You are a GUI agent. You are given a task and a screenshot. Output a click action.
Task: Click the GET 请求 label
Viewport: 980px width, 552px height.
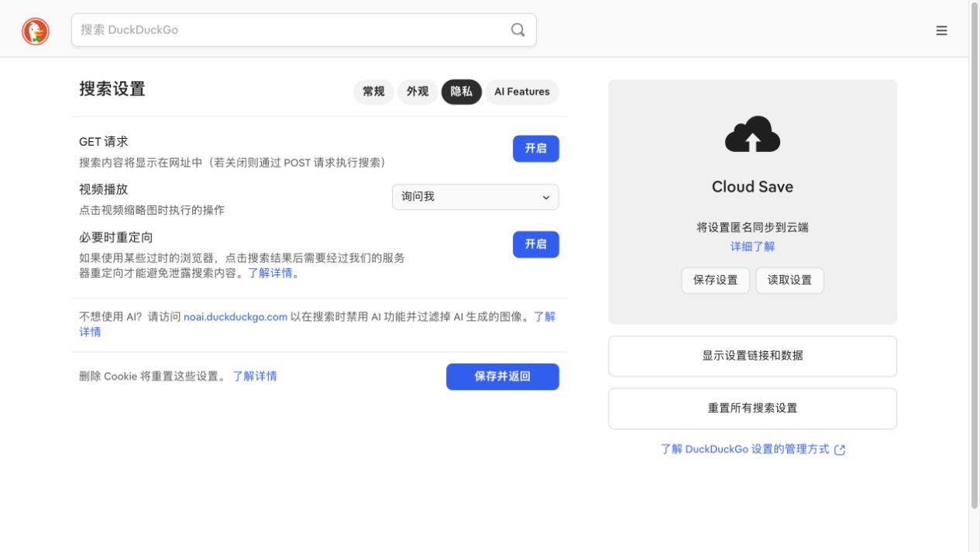tap(104, 142)
